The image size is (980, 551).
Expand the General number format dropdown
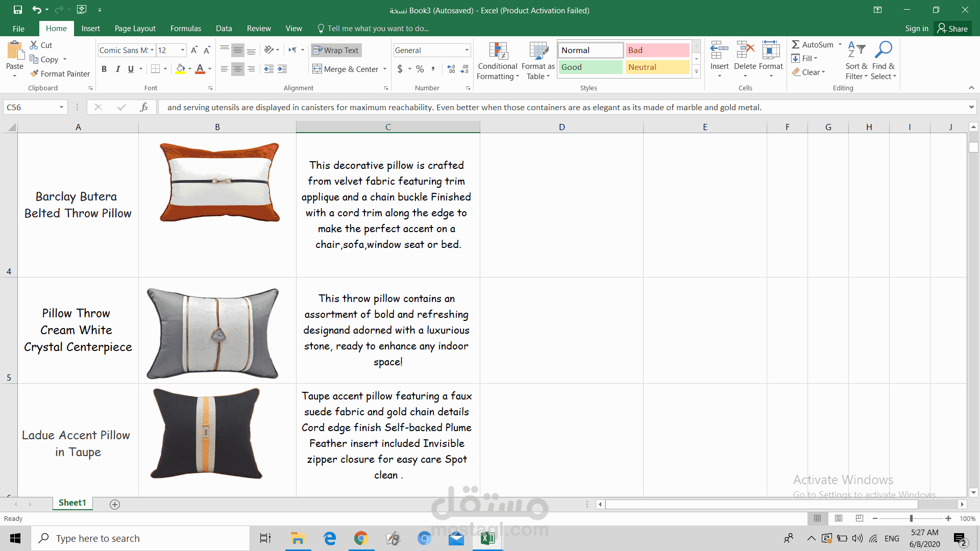[x=467, y=50]
